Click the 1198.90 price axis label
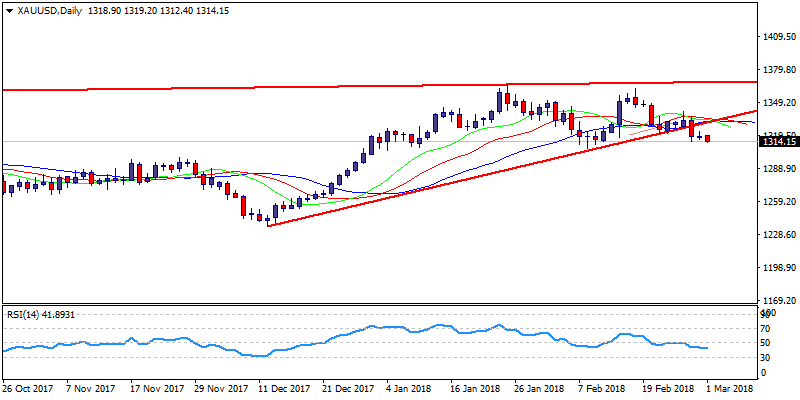The height and width of the screenshot is (400, 800). (777, 268)
